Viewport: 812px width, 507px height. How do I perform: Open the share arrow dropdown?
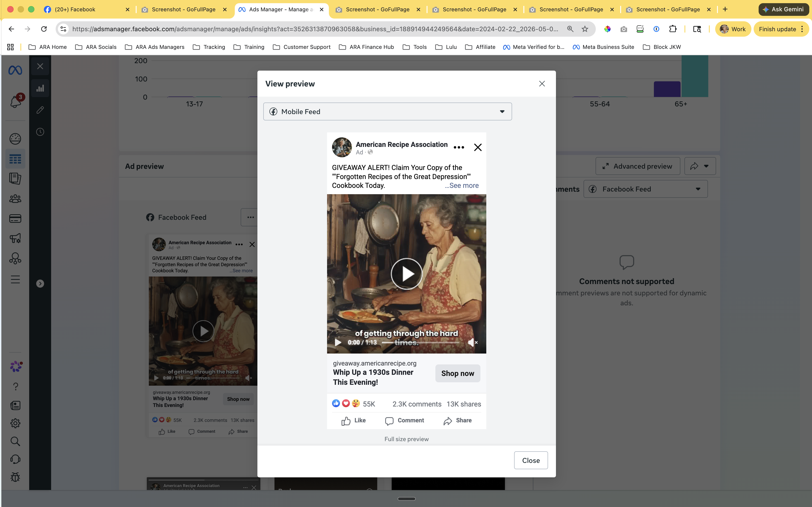700,166
